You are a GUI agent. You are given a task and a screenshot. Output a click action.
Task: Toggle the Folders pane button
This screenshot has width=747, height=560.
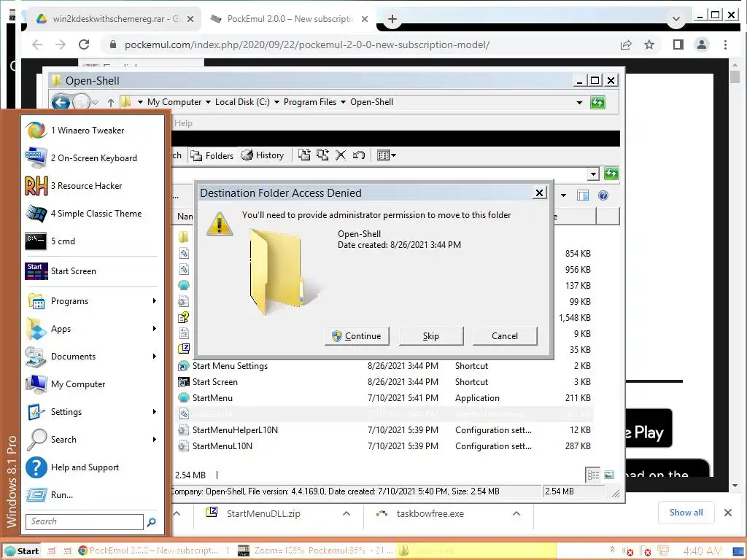212,155
